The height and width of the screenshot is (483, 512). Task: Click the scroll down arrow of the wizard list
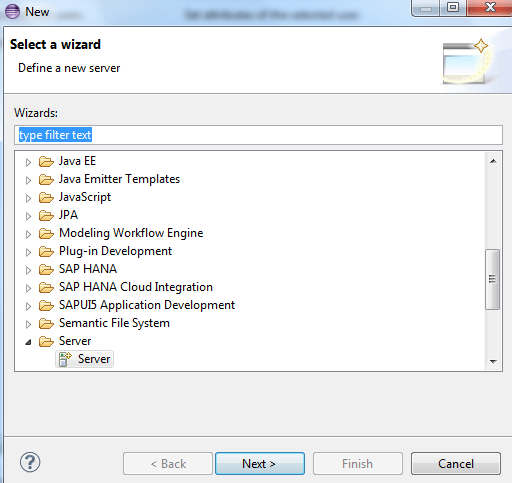pos(493,361)
